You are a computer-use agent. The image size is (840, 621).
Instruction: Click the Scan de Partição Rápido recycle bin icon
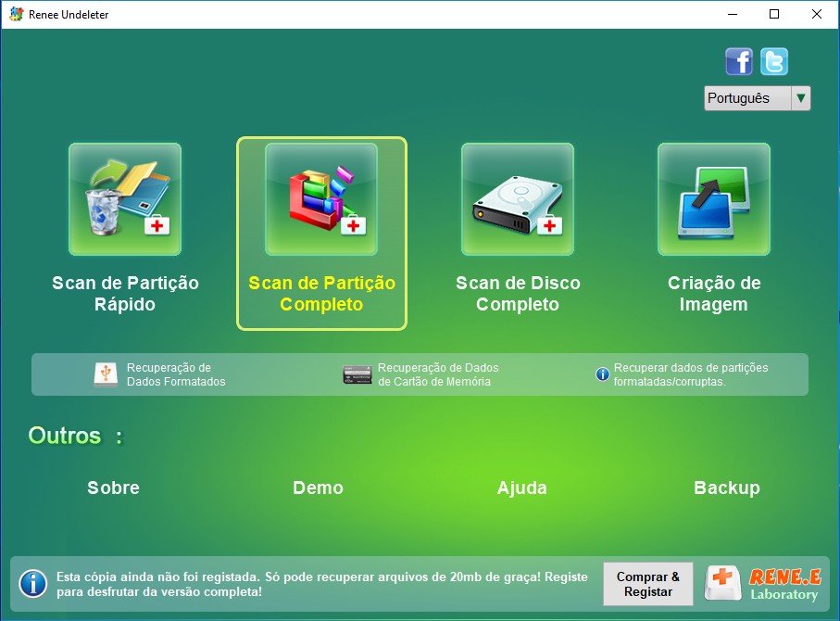(125, 199)
